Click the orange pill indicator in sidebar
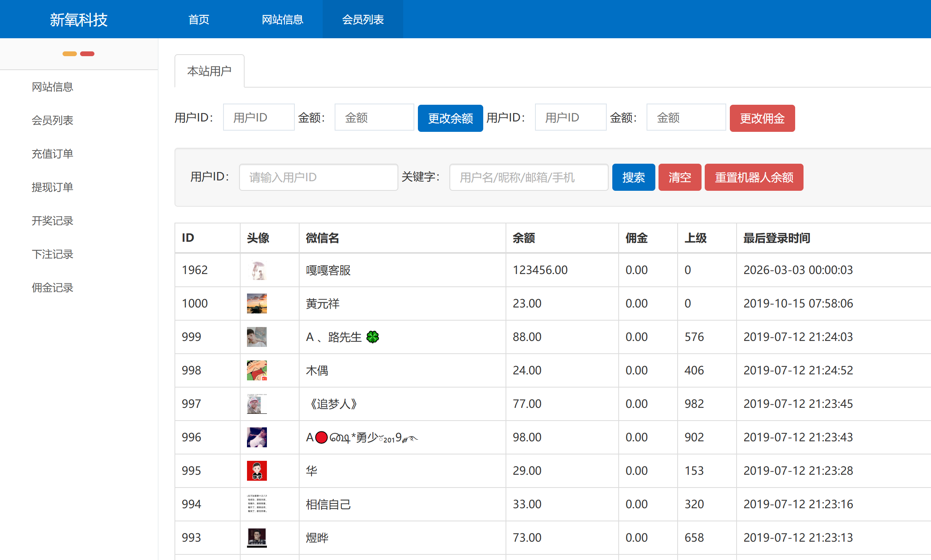 [70, 54]
